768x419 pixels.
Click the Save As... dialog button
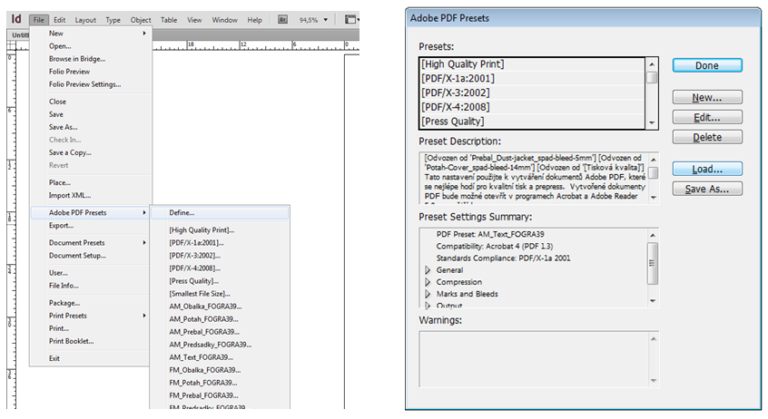[x=707, y=188]
